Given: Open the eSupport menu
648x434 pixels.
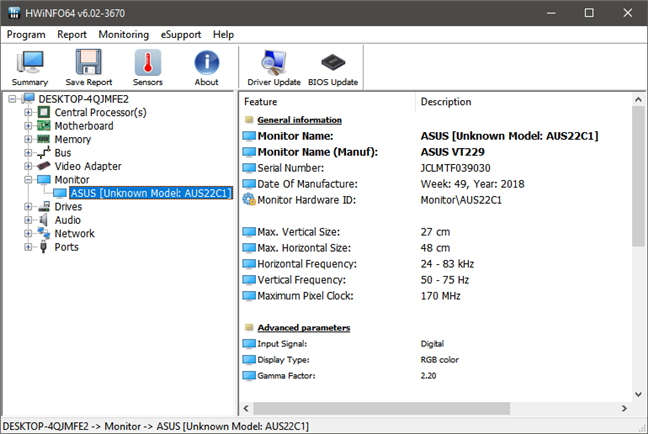Looking at the screenshot, I should point(181,34).
